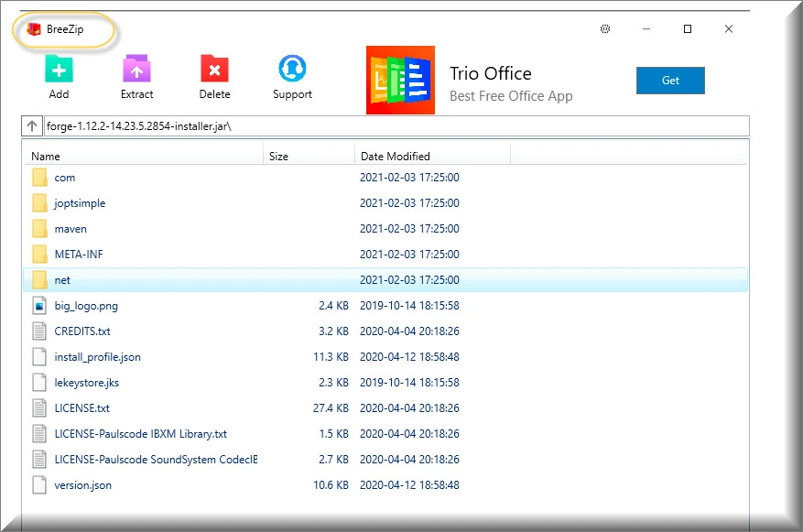
Task: Select the file name big_logo.png
Action: [x=86, y=306]
